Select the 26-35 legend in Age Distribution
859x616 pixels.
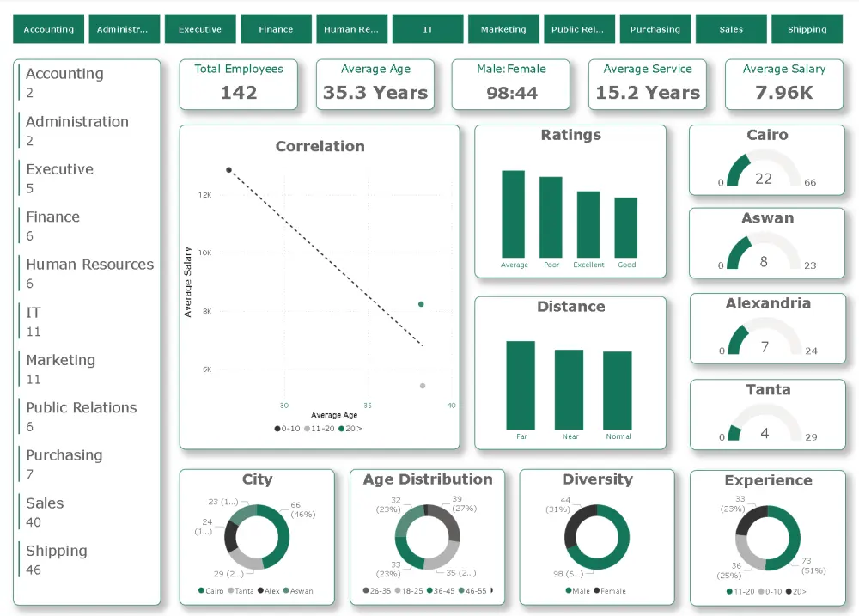378,591
